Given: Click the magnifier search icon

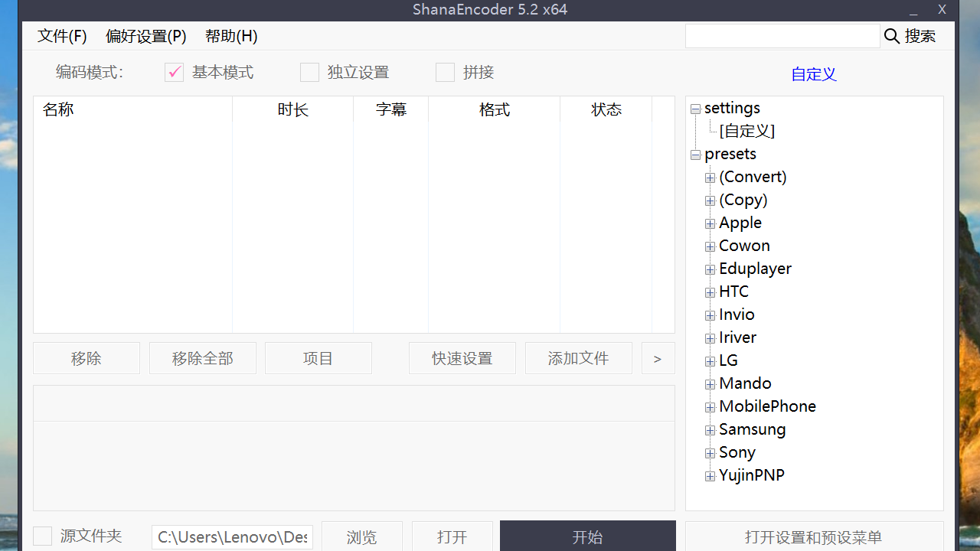Looking at the screenshot, I should click(x=891, y=36).
